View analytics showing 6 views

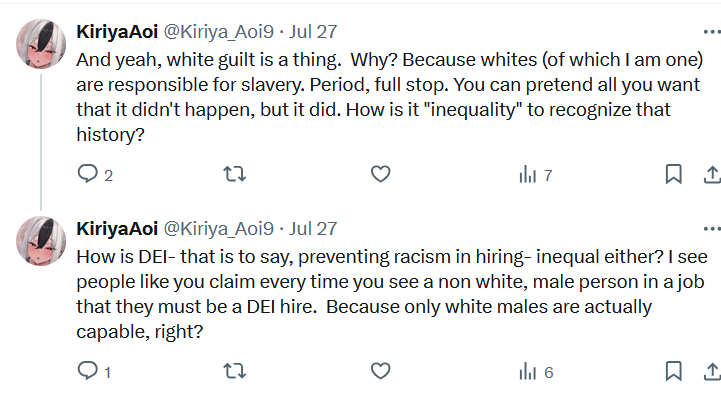click(x=536, y=371)
